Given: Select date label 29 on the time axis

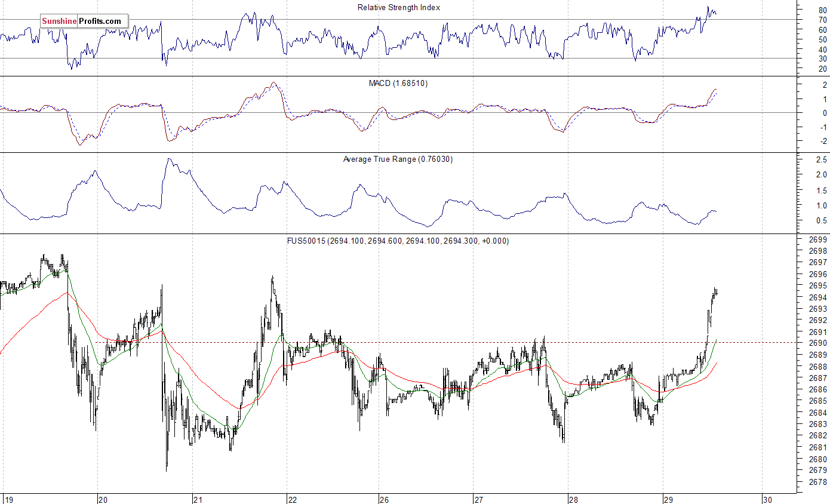Looking at the screenshot, I should pos(668,499).
